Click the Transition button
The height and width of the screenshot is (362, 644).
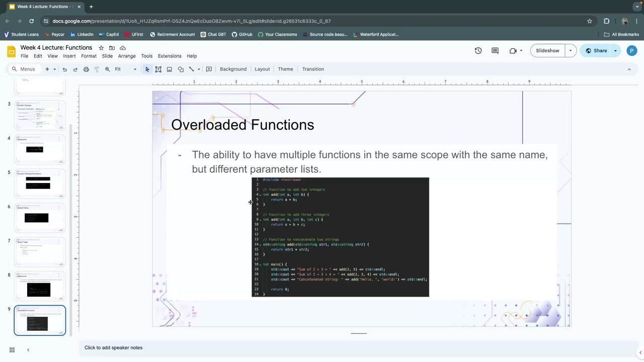click(313, 69)
